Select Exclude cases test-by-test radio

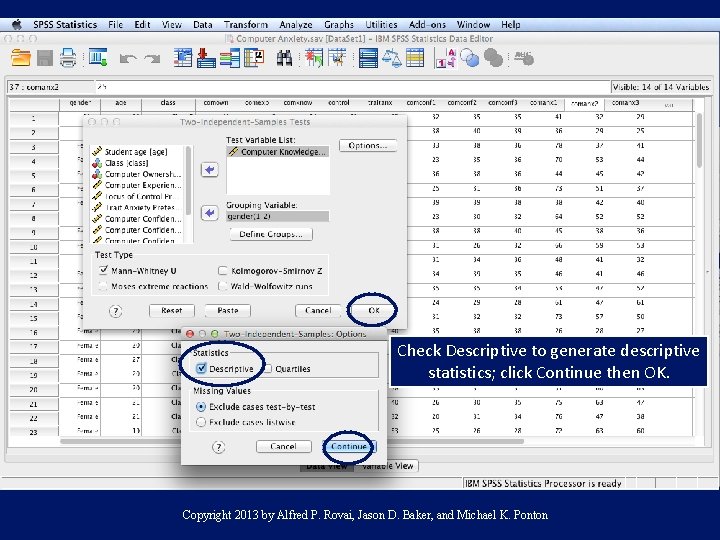click(x=201, y=407)
